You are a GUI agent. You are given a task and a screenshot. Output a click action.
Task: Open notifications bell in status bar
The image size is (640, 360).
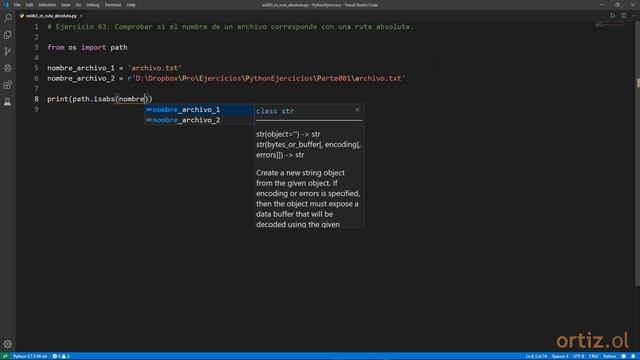click(x=633, y=356)
